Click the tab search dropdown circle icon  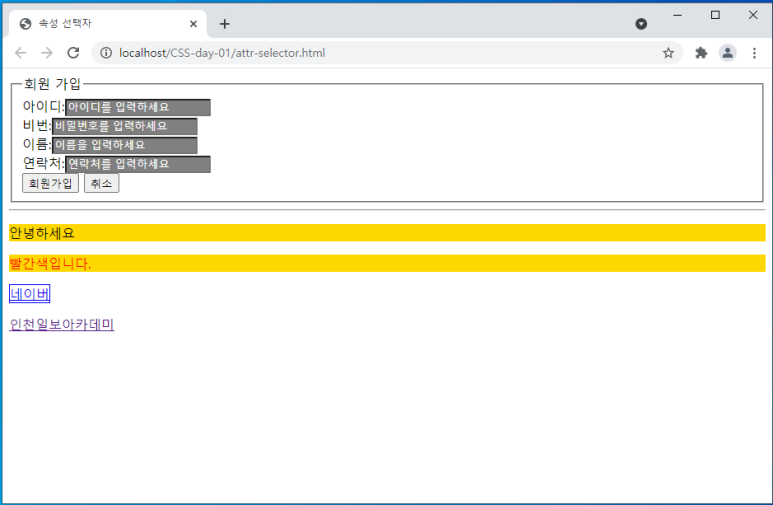(x=641, y=24)
